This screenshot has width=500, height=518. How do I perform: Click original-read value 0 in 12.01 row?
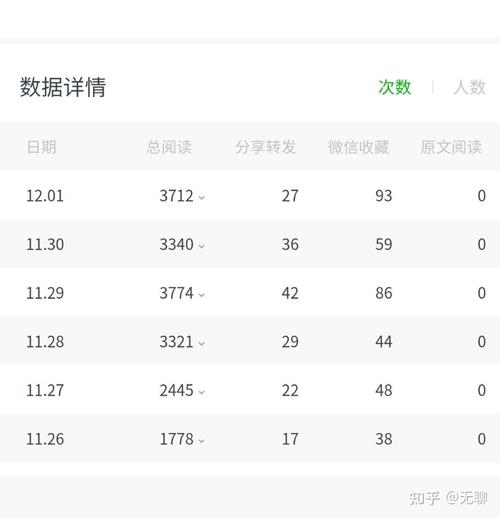481,196
